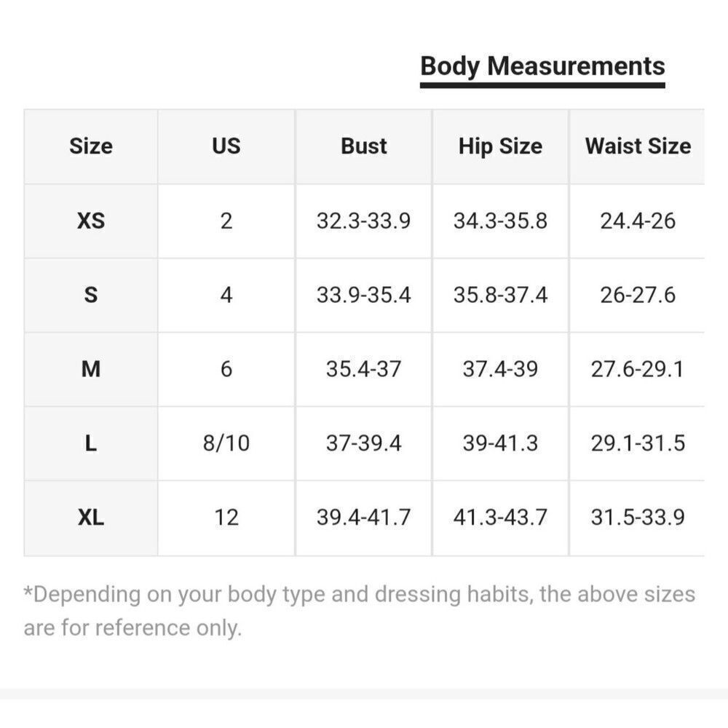Click bust value 35.4-37
The width and height of the screenshot is (728, 728).
pyautogui.click(x=363, y=369)
